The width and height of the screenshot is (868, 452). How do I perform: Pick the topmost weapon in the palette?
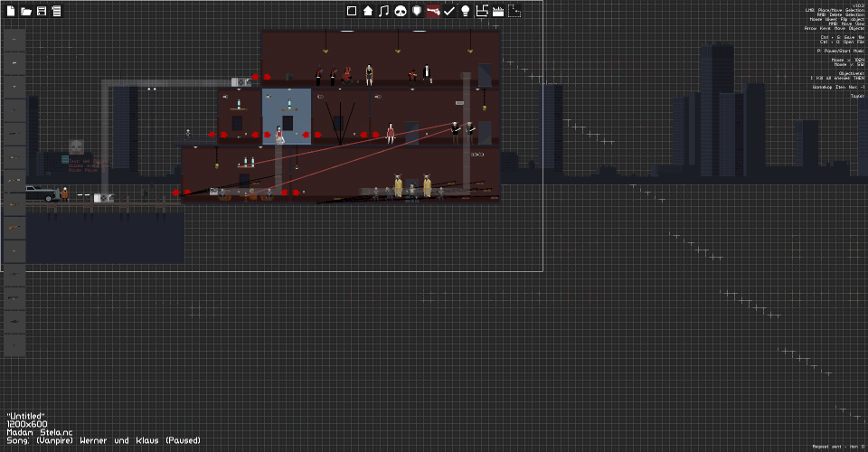(14, 40)
